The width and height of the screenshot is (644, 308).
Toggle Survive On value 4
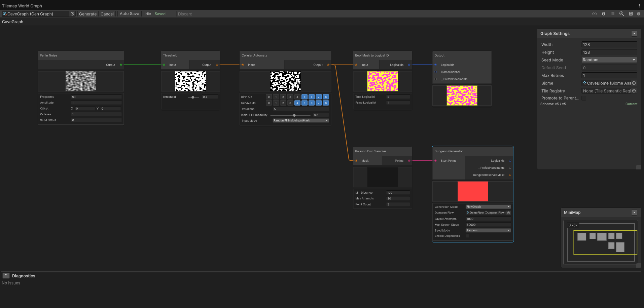[297, 103]
